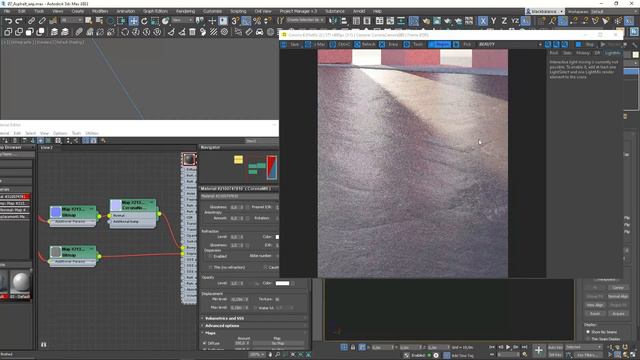
Task: Click the Align tool icon
Action: coord(344,21)
